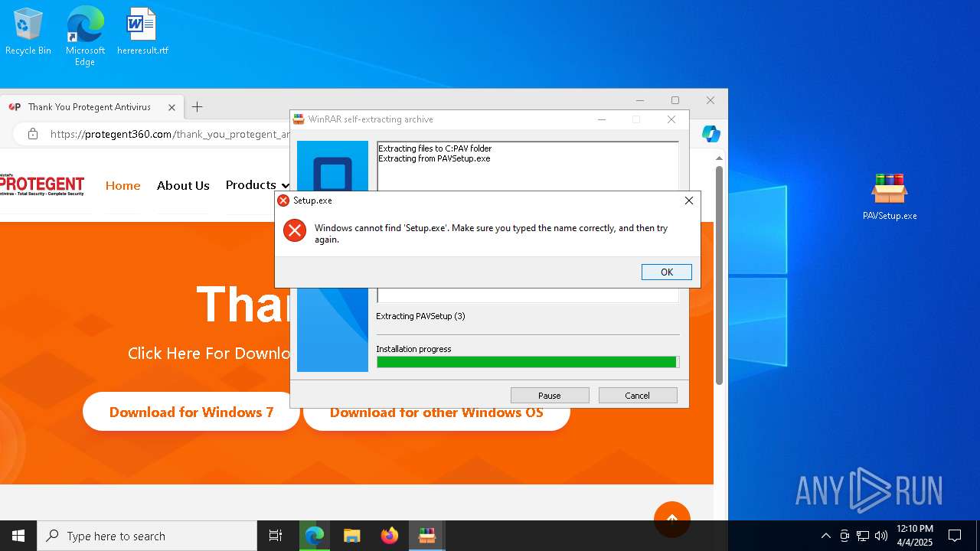Open Task View from taskbar
The width and height of the screenshot is (980, 551).
click(276, 536)
